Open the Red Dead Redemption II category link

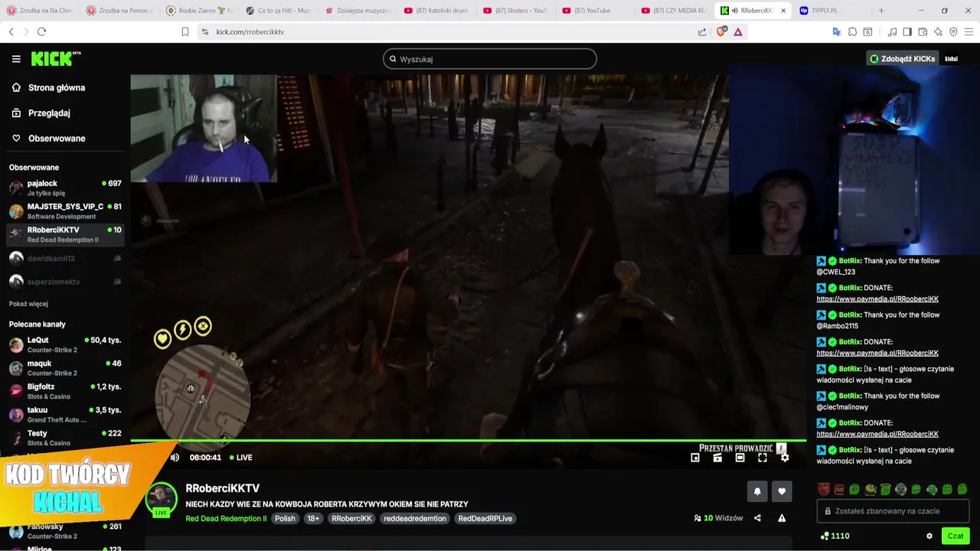tap(226, 518)
